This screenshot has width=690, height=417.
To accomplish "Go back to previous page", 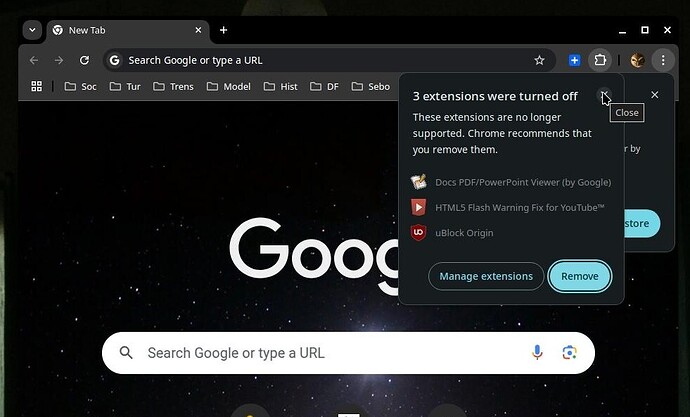I will pyautogui.click(x=34, y=60).
